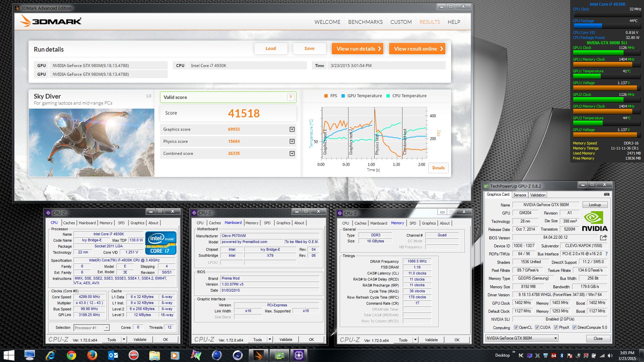
Task: Open the GPU selection dropdown in GPU-Z
Action: [x=555, y=338]
